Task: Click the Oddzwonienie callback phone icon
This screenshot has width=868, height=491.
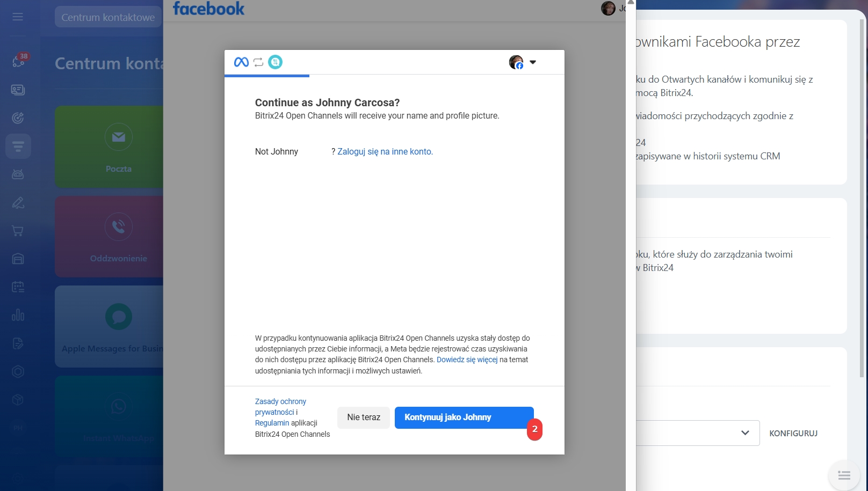Action: [119, 226]
